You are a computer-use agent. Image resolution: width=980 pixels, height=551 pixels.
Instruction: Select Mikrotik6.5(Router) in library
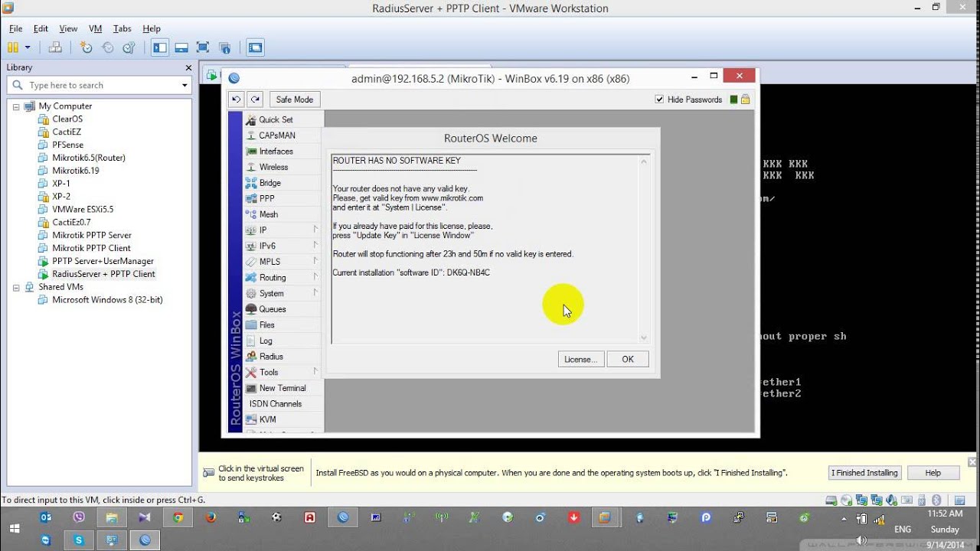[x=88, y=158]
